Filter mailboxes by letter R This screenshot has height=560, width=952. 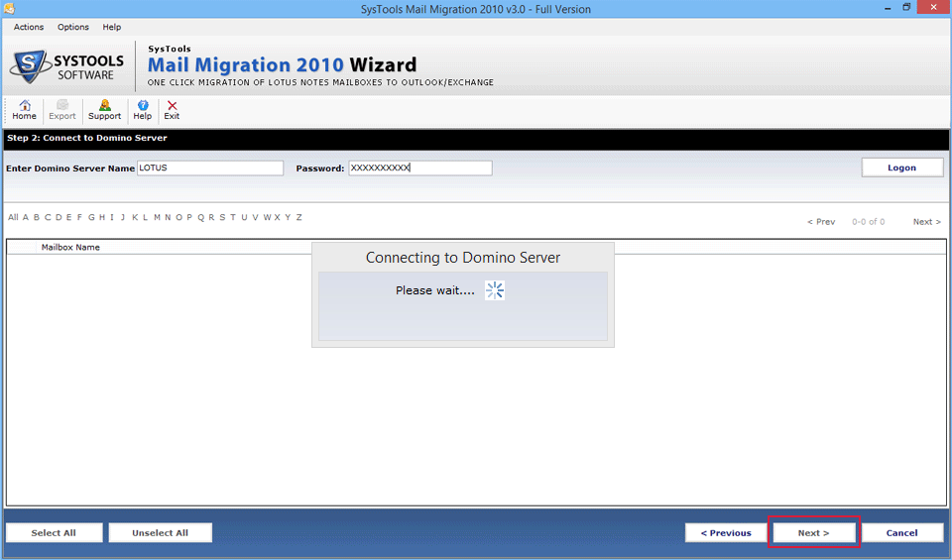(x=211, y=217)
